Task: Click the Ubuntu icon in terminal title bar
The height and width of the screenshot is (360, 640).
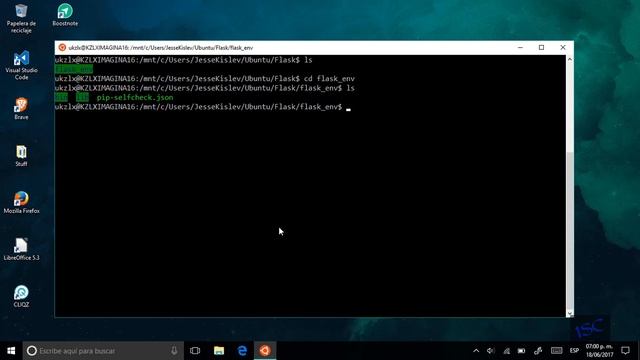Action: point(62,48)
